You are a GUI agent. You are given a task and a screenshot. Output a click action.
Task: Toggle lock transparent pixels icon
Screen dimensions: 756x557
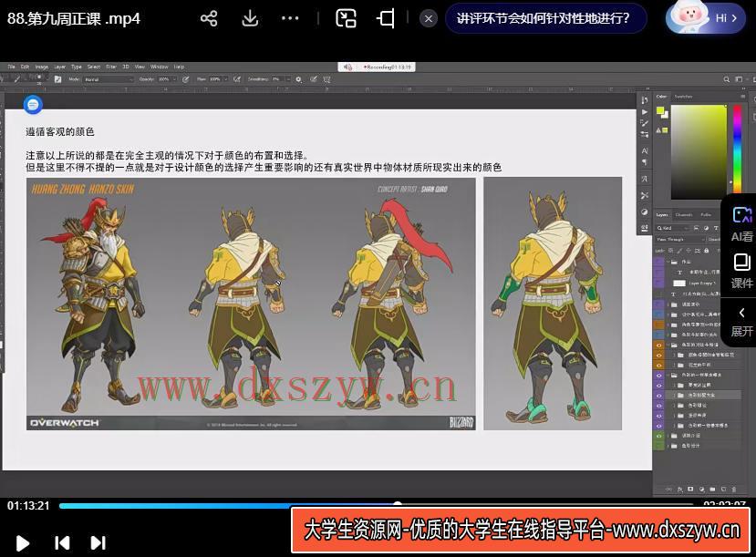670,251
